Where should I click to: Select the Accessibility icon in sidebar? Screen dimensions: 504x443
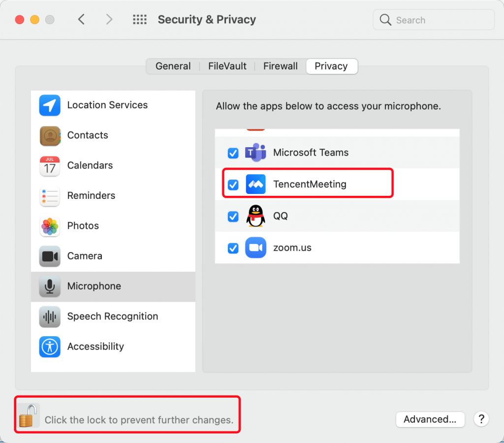tap(50, 347)
